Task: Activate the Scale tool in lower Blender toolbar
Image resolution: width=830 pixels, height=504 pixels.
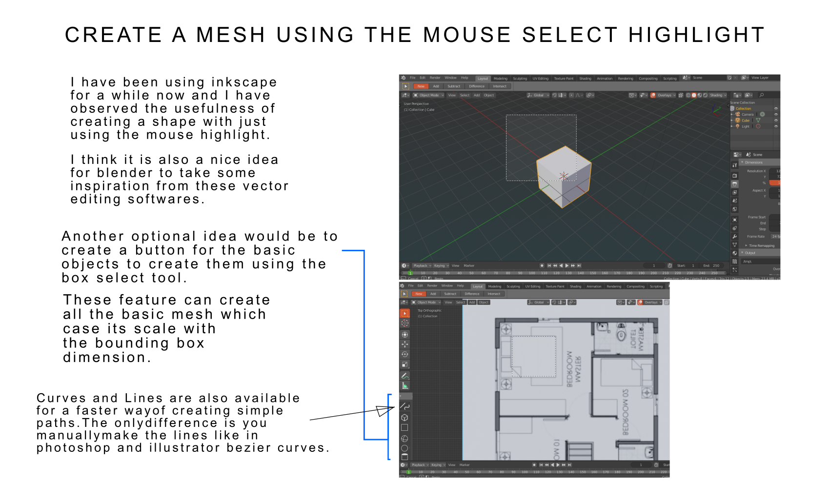Action: click(x=405, y=364)
